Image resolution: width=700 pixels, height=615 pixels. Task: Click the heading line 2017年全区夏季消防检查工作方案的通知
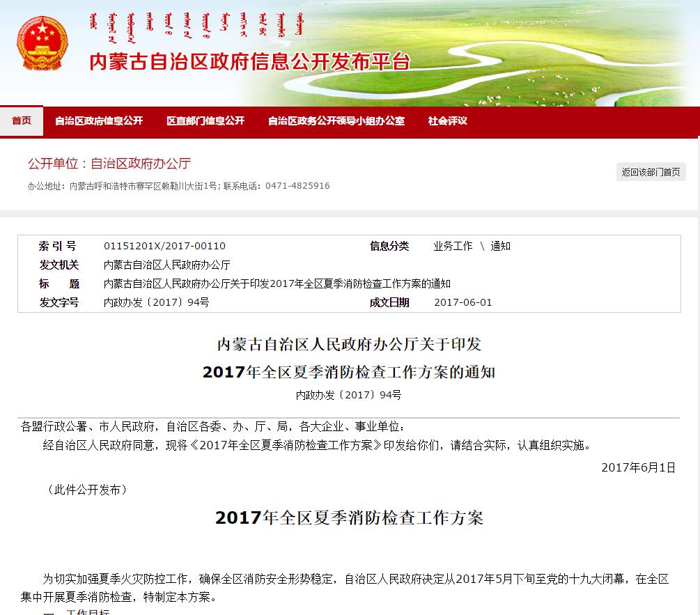[349, 372]
